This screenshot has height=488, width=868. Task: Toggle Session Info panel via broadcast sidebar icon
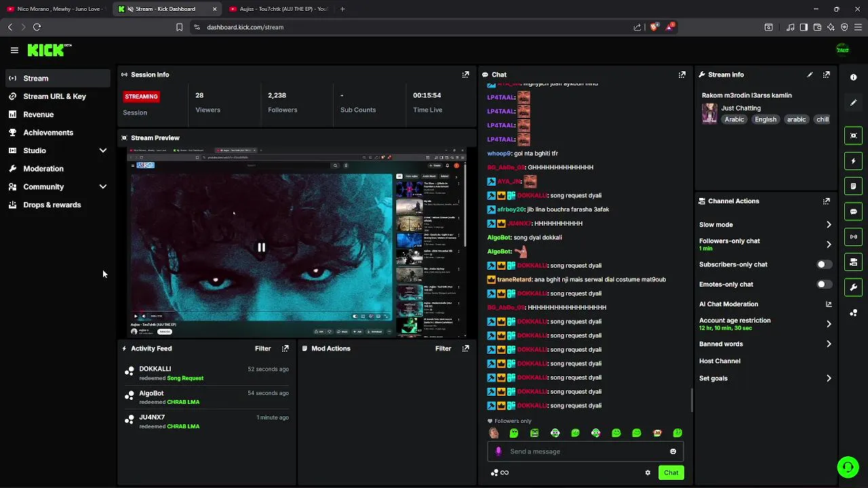853,237
